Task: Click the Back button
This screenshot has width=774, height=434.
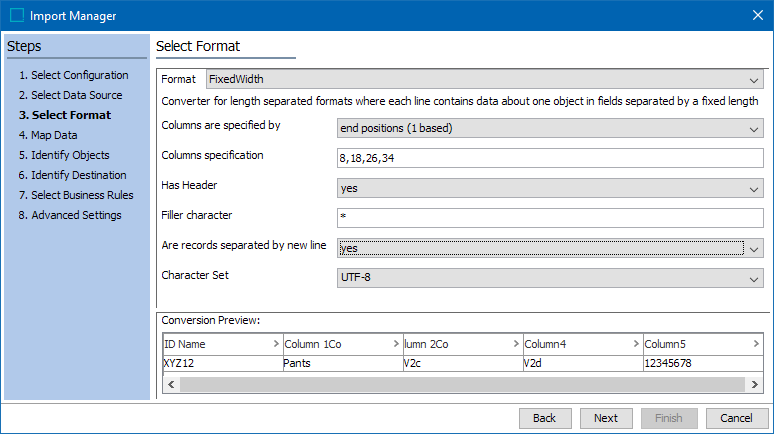Action: (544, 418)
